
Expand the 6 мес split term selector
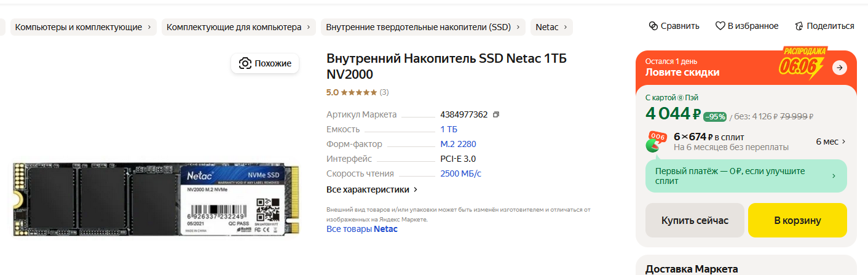coord(831,141)
